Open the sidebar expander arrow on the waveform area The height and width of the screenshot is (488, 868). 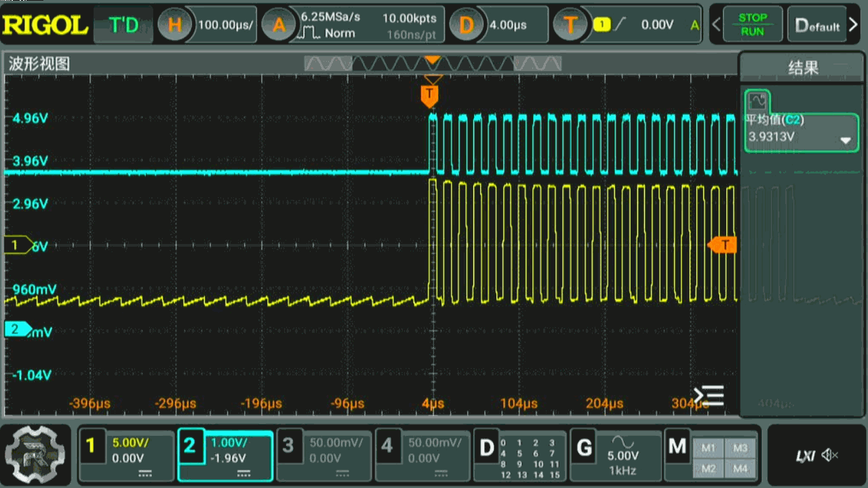[x=708, y=394]
